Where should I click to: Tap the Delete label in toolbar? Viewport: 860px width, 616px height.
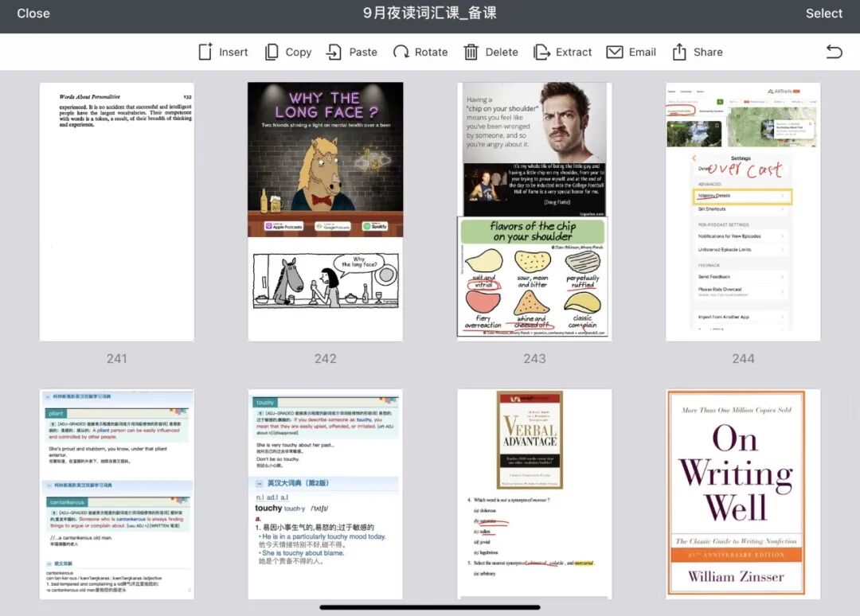pyautogui.click(x=502, y=52)
